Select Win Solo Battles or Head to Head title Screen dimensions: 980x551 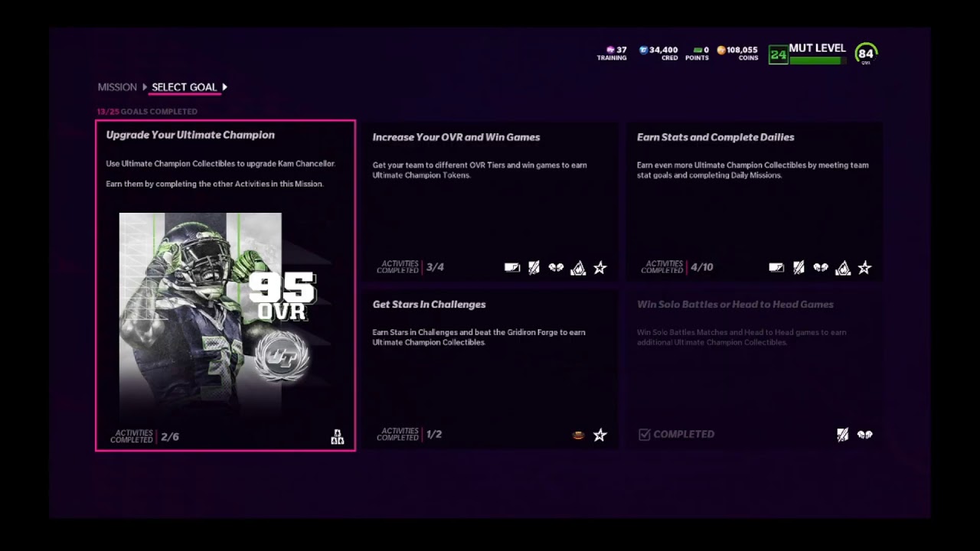(735, 305)
